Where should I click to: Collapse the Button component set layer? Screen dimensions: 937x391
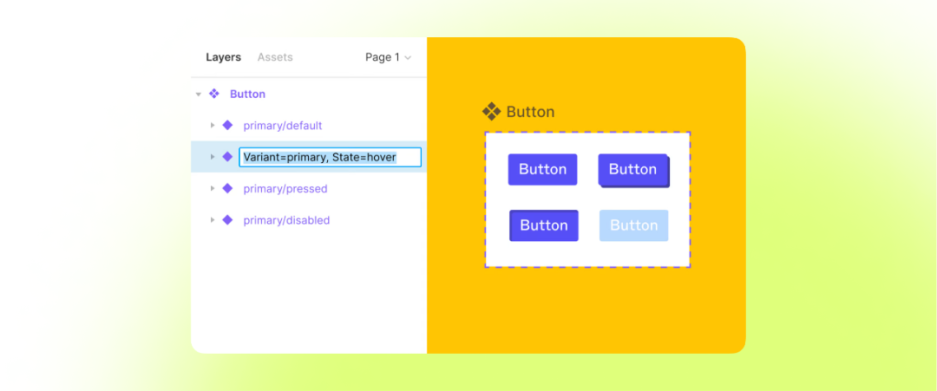pos(198,94)
